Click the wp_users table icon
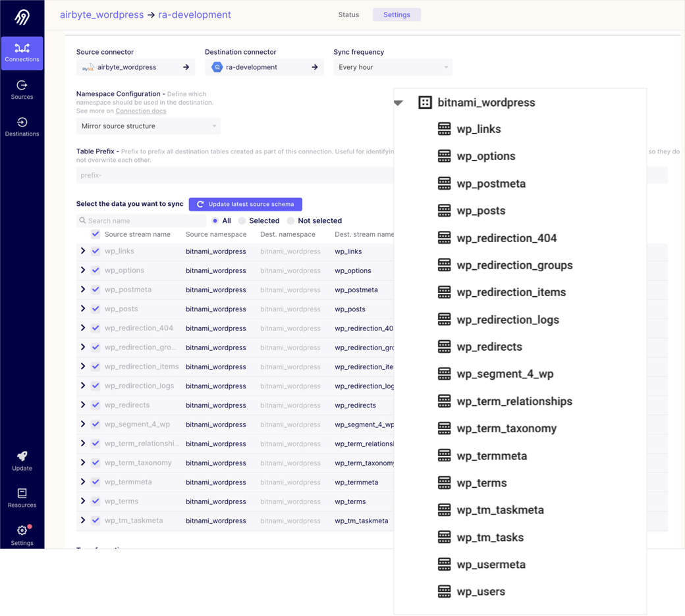The width and height of the screenshot is (685, 616). (445, 592)
